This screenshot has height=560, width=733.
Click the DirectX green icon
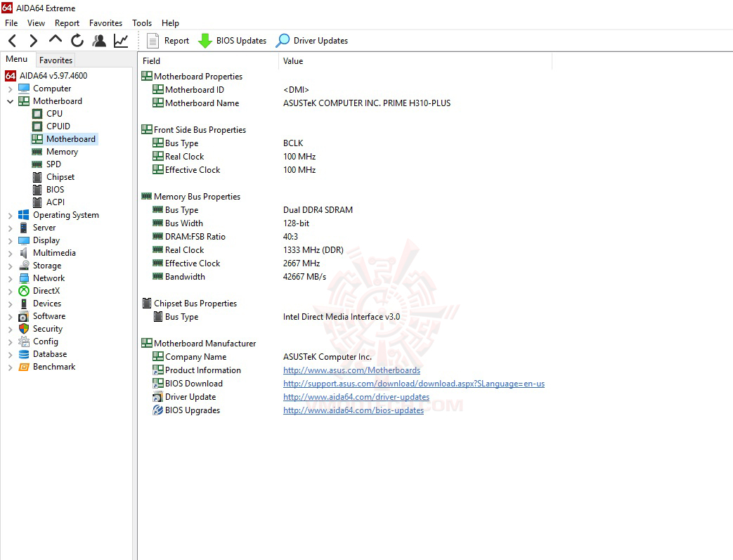24,290
